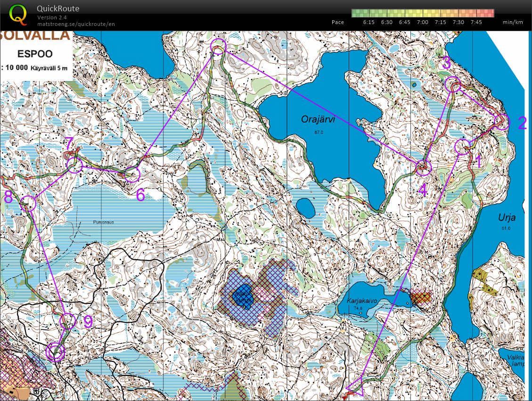Click the 'Käyräväli 5 m' contour interval text
This screenshot has height=401, width=532.
tap(49, 68)
